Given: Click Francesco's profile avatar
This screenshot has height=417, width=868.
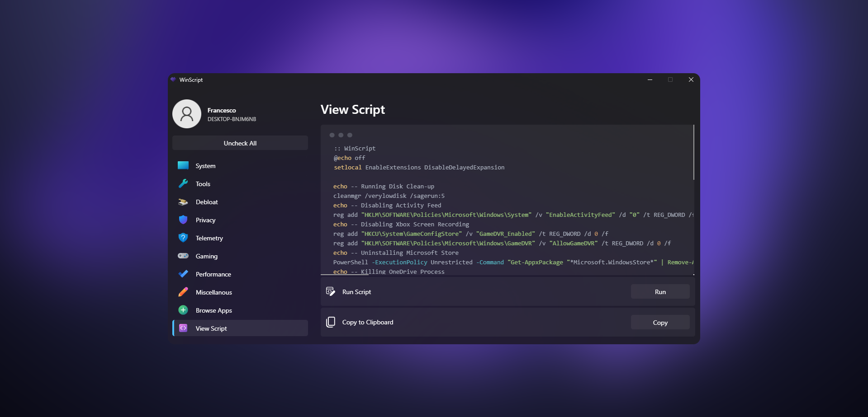Looking at the screenshot, I should click(186, 113).
